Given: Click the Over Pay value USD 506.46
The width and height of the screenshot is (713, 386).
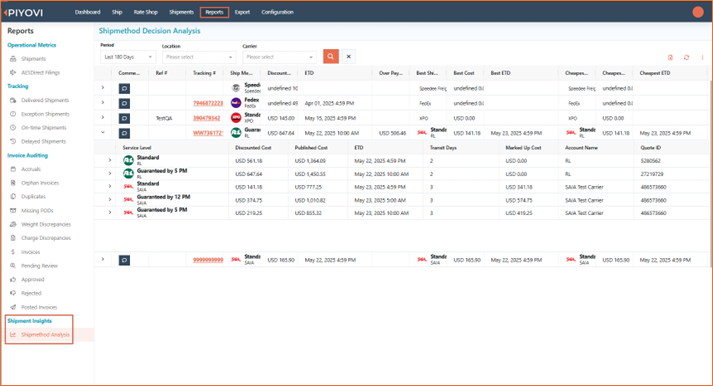Looking at the screenshot, I should tap(392, 133).
